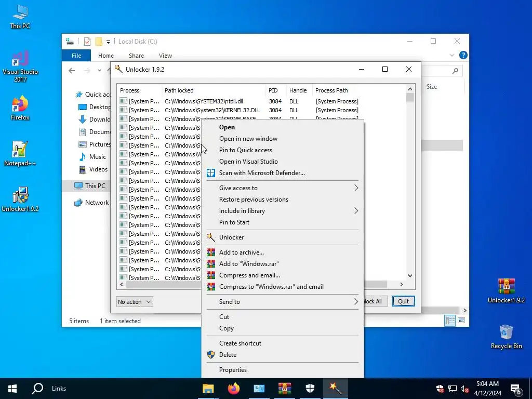Click the muted volume tray icon

(464, 389)
